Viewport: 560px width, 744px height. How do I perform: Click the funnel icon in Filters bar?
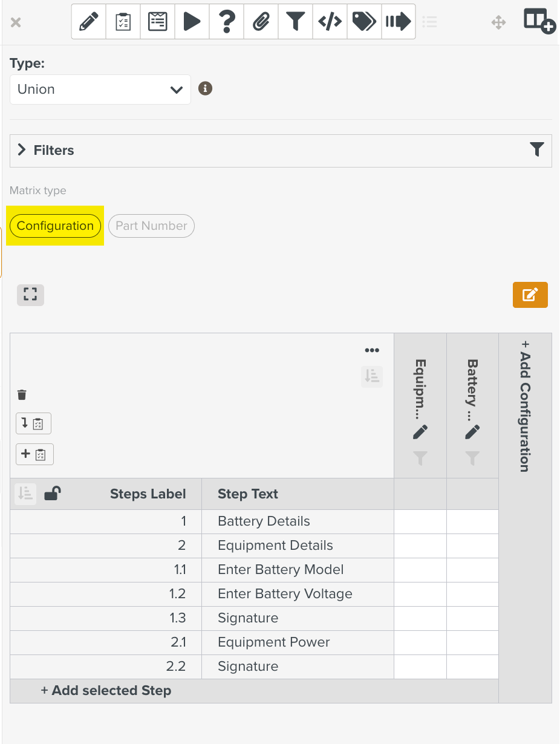(x=536, y=150)
